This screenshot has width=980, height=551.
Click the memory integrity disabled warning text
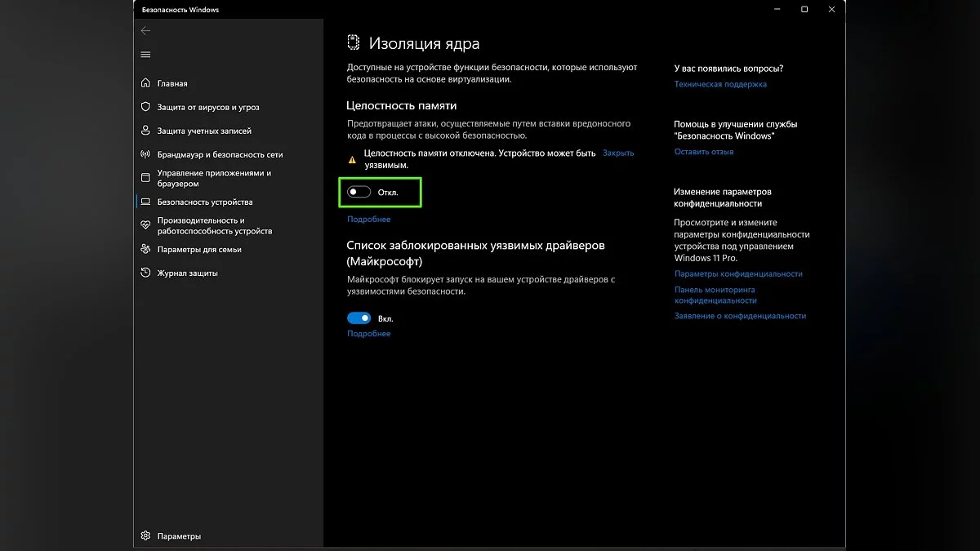tap(480, 158)
